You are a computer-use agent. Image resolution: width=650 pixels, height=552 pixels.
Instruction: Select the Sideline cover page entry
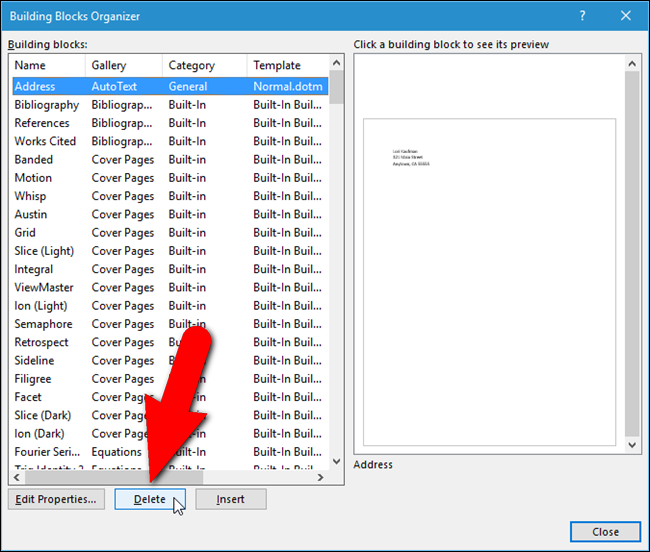(170, 360)
